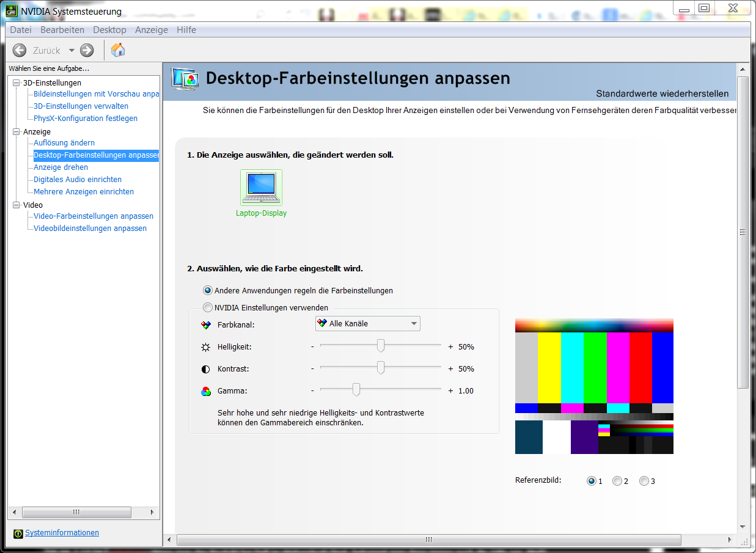The width and height of the screenshot is (756, 553).
Task: Open Videobildeinstellungen anpassen
Action: click(90, 229)
